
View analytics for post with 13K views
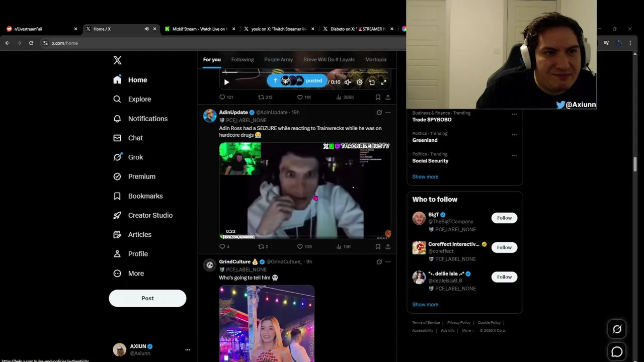click(x=344, y=246)
